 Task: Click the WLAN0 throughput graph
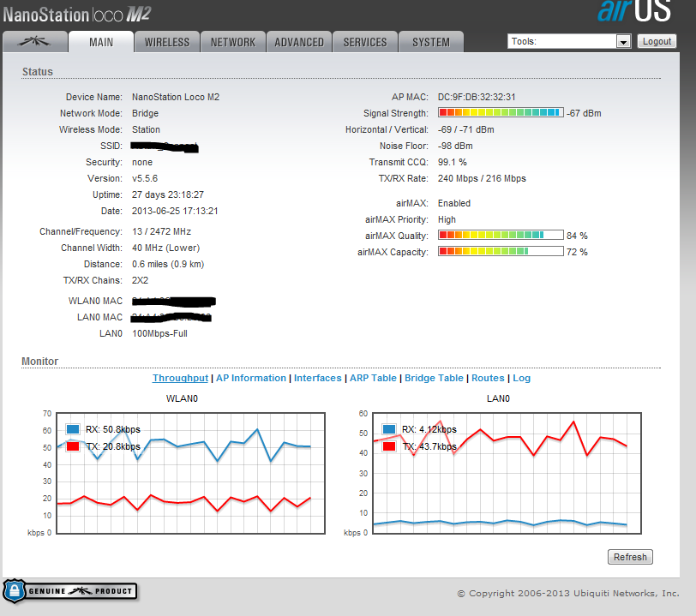point(191,473)
